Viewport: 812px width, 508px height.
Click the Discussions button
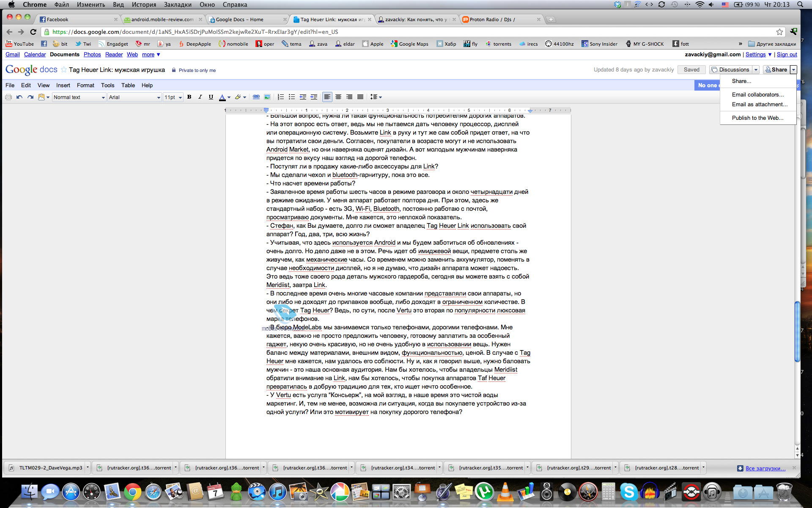click(x=730, y=70)
